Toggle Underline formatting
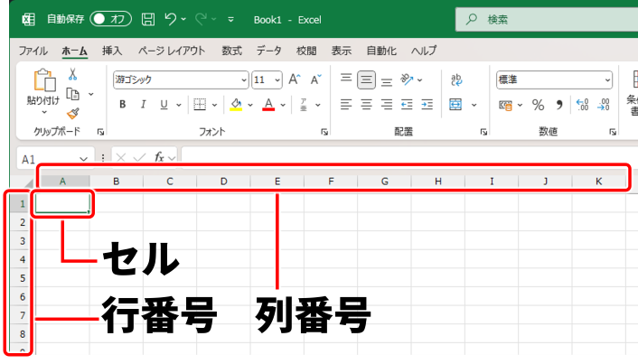The image size is (638, 364). (164, 105)
